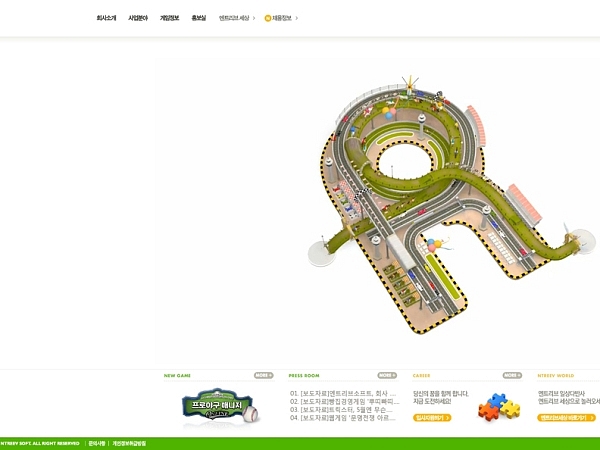Expand Career section with MORE button
Screen dimensions: 600x450
pyautogui.click(x=512, y=376)
